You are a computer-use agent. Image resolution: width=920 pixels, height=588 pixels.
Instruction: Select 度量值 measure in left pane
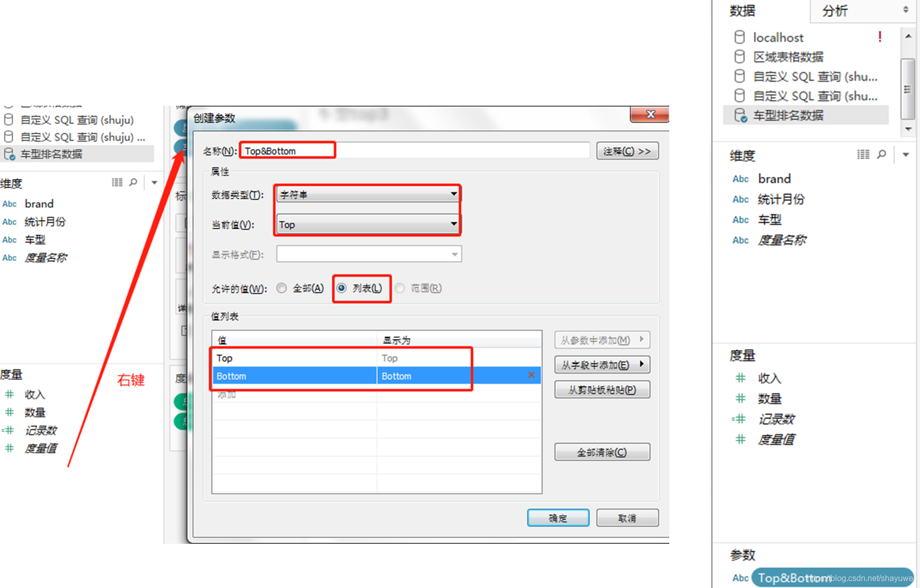pos(41,448)
